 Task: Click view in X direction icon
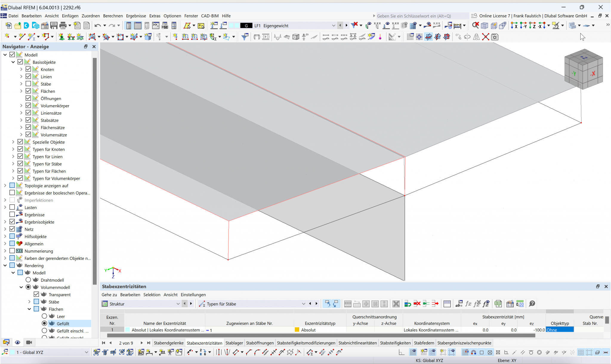[x=514, y=26]
